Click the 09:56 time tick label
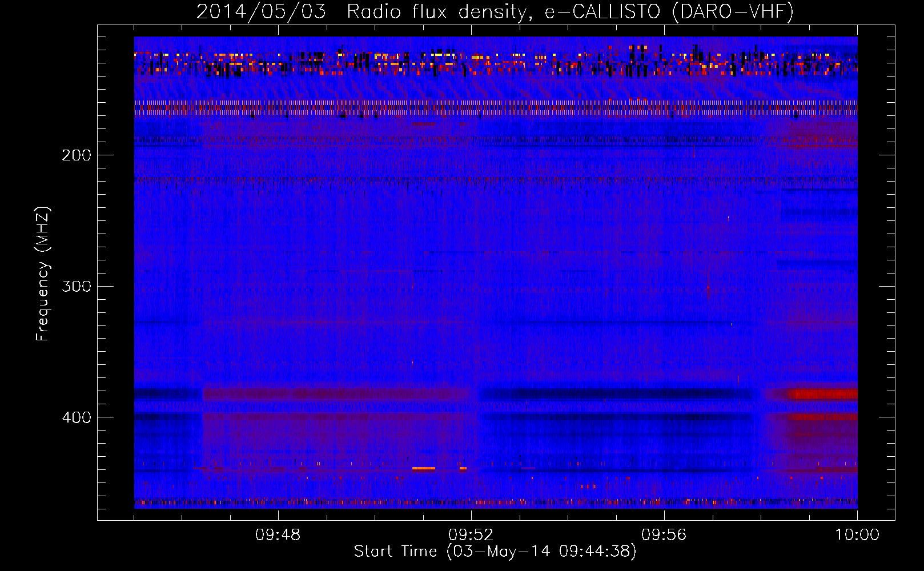The width and height of the screenshot is (924, 571). click(x=664, y=535)
